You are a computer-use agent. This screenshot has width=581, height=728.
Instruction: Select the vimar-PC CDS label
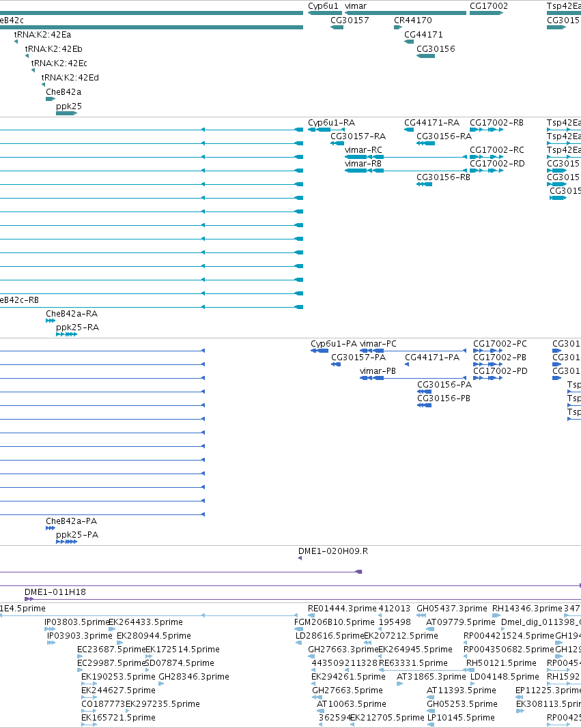378,344
